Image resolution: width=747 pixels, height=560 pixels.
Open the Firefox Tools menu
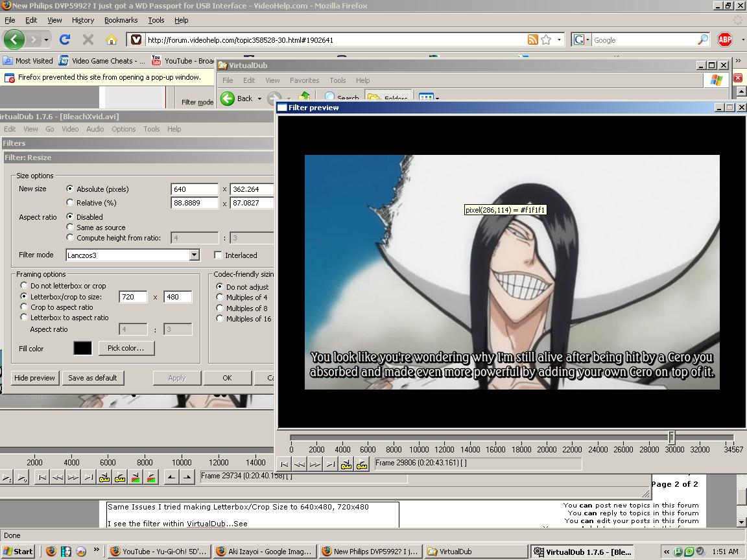pos(156,20)
